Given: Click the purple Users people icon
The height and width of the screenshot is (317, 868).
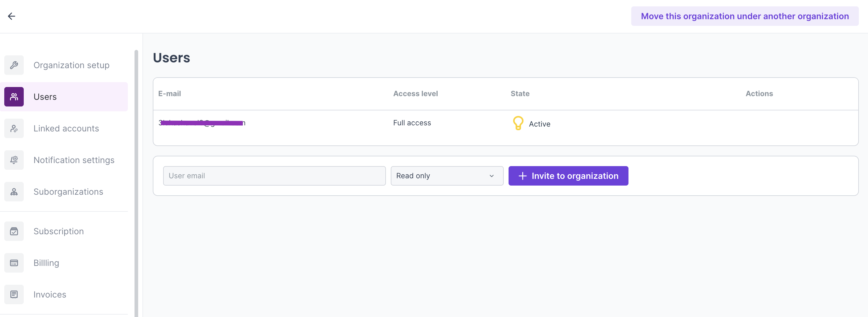Looking at the screenshot, I should pyautogui.click(x=14, y=97).
